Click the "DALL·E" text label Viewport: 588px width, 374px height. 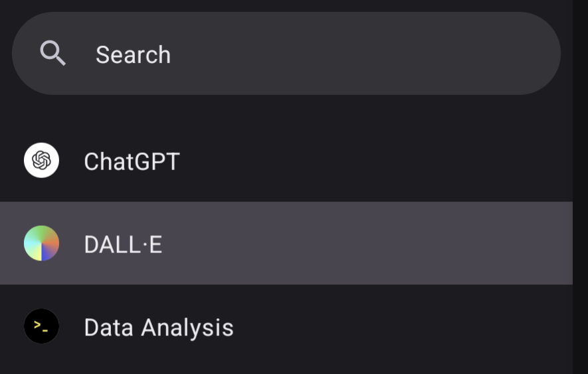coord(123,244)
